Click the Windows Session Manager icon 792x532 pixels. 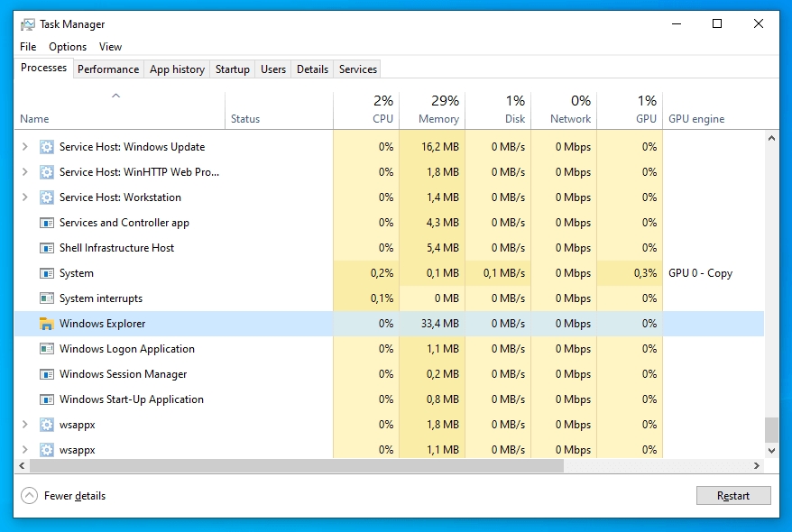coord(47,374)
